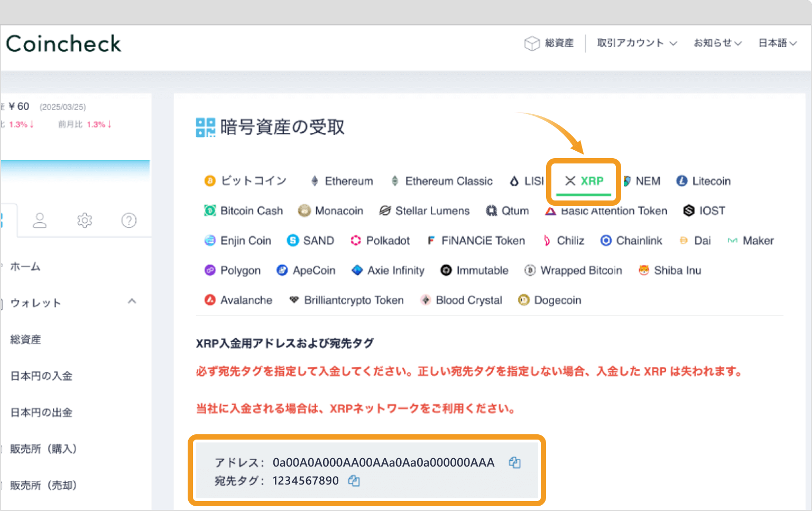The height and width of the screenshot is (511, 812).
Task: Open the お知らせ notifications dropdown
Action: point(717,43)
